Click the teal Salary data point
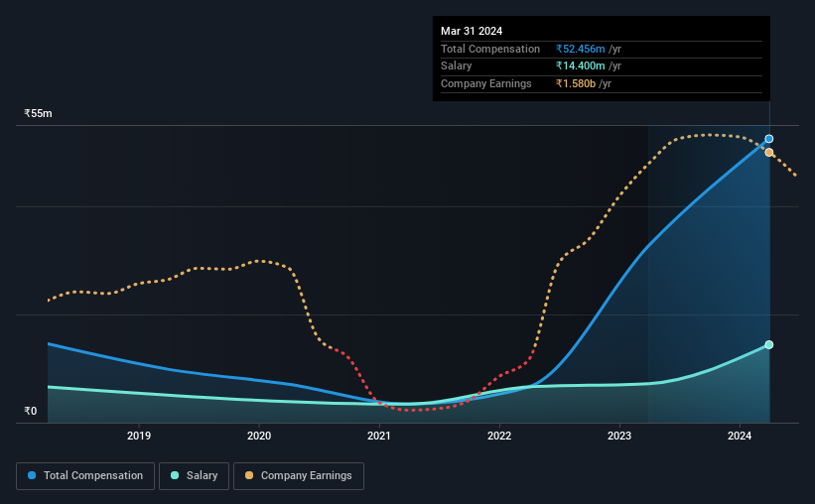Image resolution: width=815 pixels, height=504 pixels. (x=768, y=344)
